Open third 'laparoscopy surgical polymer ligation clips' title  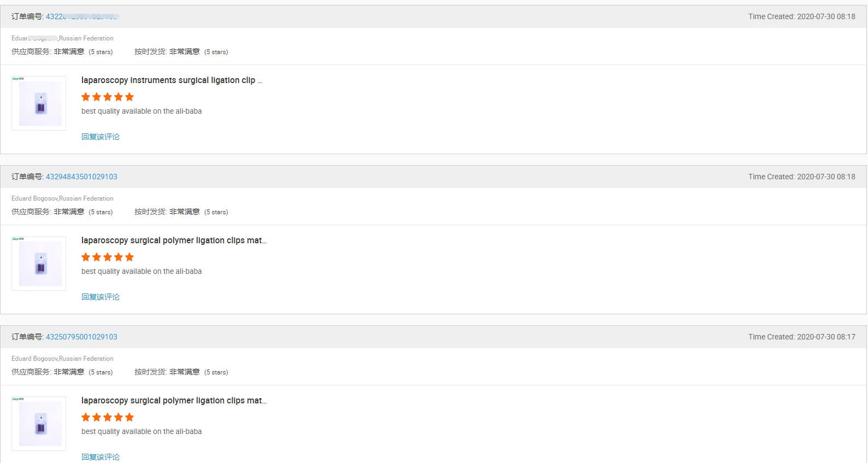tap(174, 401)
